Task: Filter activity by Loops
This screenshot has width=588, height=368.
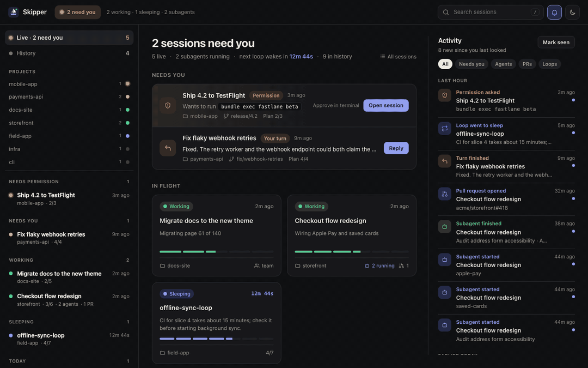Action: point(549,64)
